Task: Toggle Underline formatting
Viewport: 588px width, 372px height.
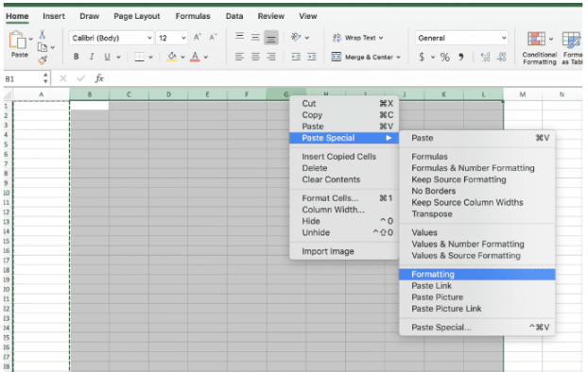Action: 107,57
